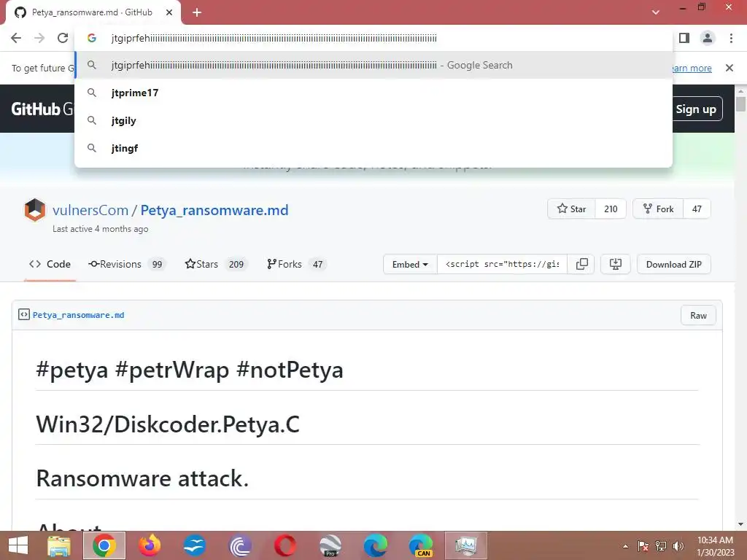Close the Petya_ransomware.md GitHub tab
This screenshot has width=747, height=560.
(x=169, y=12)
